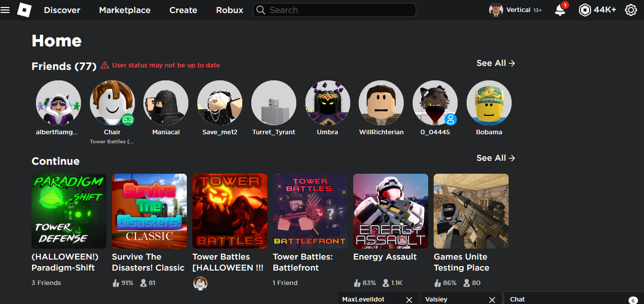The width and height of the screenshot is (644, 304).
Task: Click See All for the Continue section
Action: (x=495, y=158)
